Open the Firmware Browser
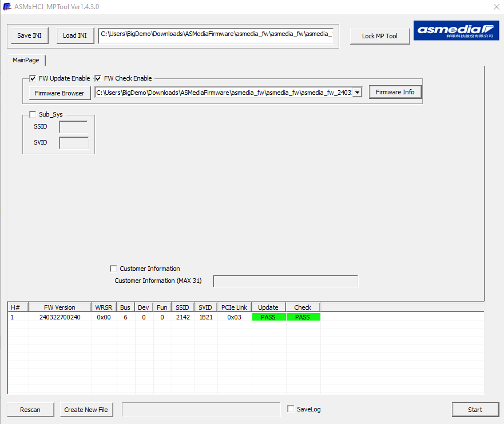This screenshot has width=504, height=424. [59, 93]
